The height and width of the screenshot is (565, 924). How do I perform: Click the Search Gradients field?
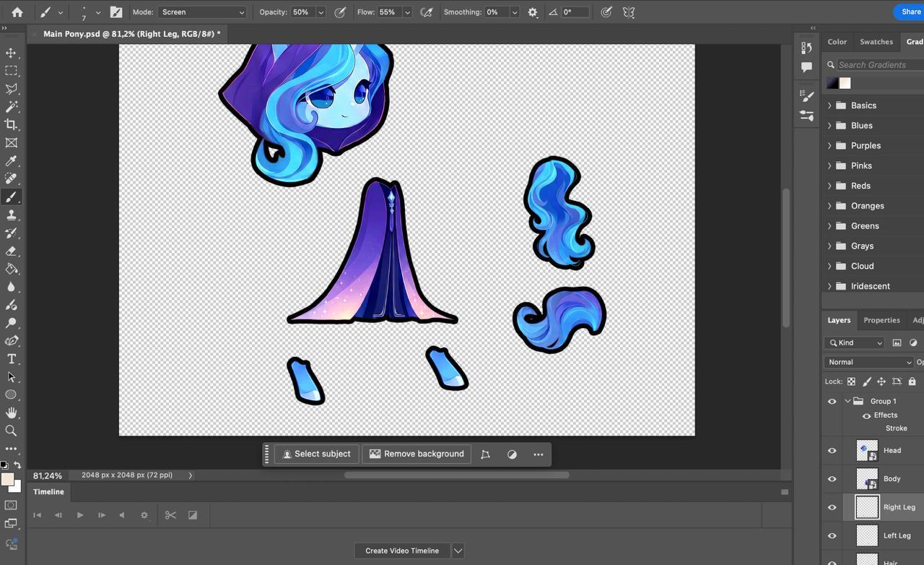coord(880,65)
